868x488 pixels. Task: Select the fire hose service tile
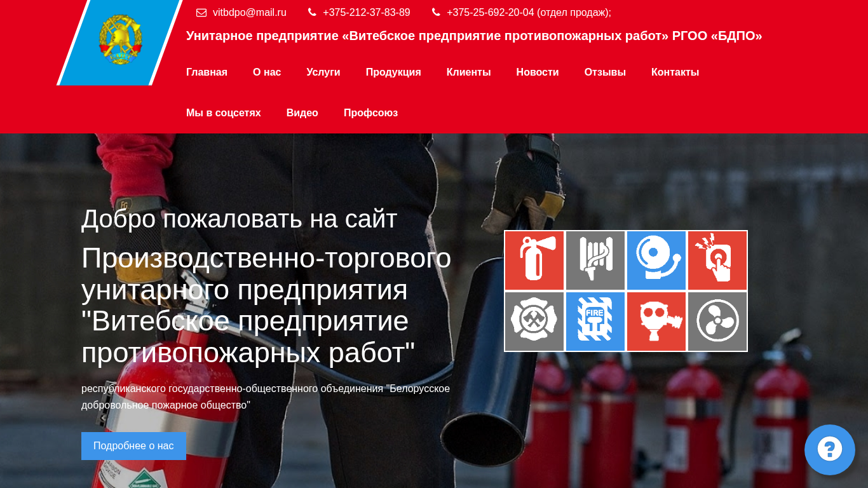point(595,261)
